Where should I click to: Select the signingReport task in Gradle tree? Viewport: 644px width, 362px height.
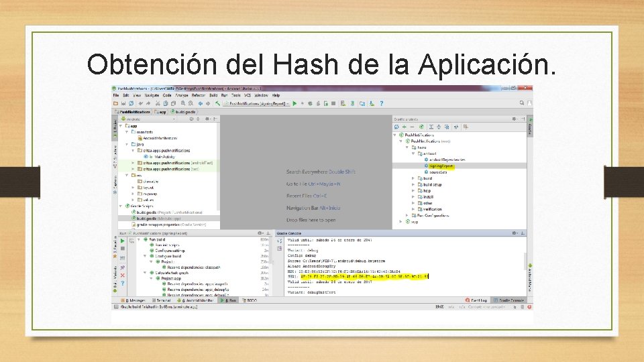tap(441, 166)
